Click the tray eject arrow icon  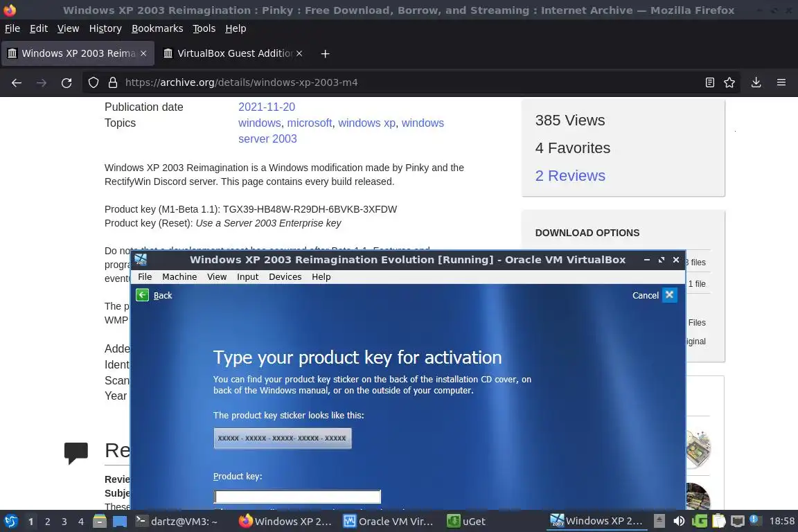[659, 521]
